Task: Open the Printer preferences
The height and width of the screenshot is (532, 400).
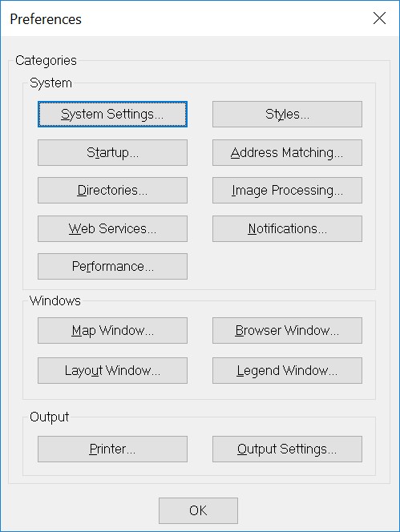Action: pyautogui.click(x=112, y=449)
